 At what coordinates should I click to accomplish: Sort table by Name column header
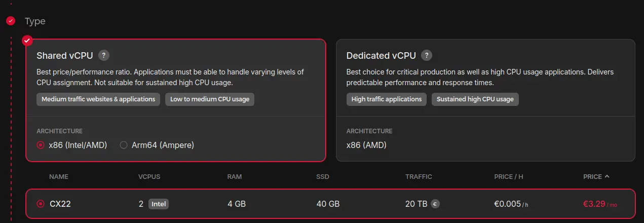[59, 177]
